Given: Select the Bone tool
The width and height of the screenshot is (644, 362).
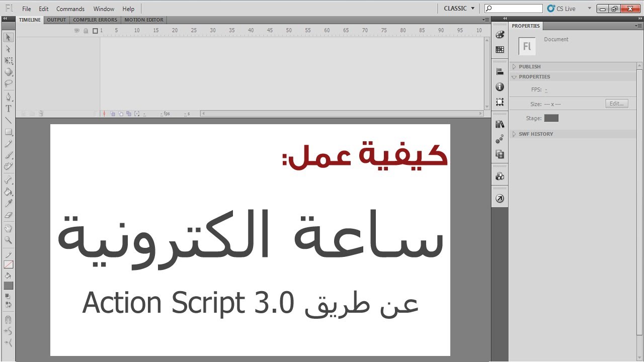Looking at the screenshot, I should (9, 180).
